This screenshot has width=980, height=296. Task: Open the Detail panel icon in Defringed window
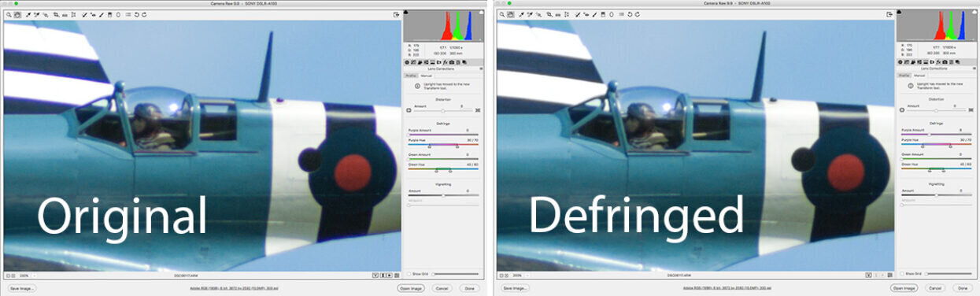(912, 62)
